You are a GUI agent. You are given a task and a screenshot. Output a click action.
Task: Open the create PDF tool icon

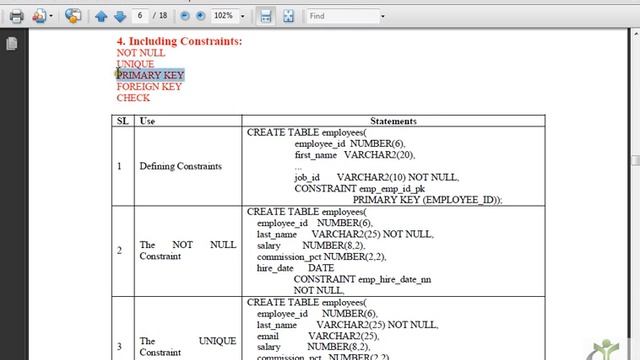click(39, 16)
